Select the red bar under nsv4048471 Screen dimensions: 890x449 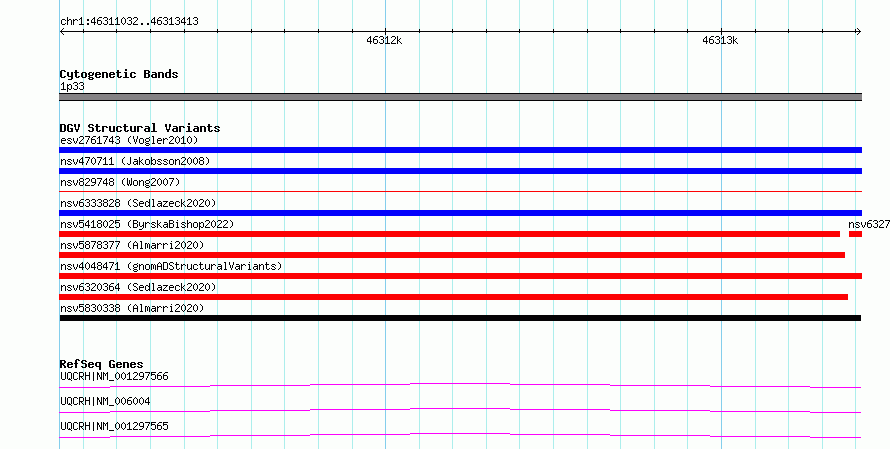pyautogui.click(x=460, y=276)
